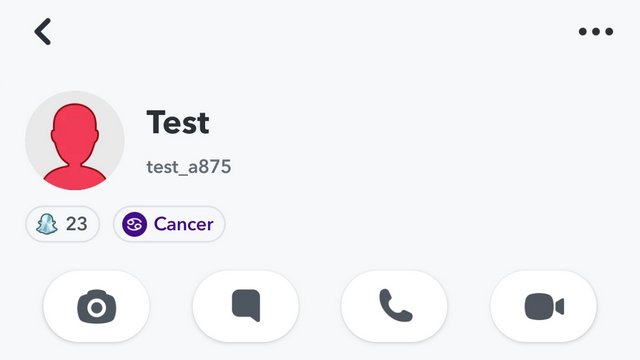The image size is (640, 360).
Task: Tap the purple Cancer zodiac symbol icon
Action: coord(135,224)
